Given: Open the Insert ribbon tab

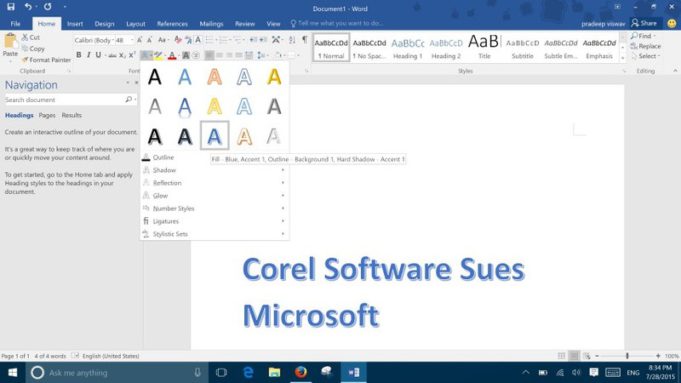Looking at the screenshot, I should click(x=75, y=24).
